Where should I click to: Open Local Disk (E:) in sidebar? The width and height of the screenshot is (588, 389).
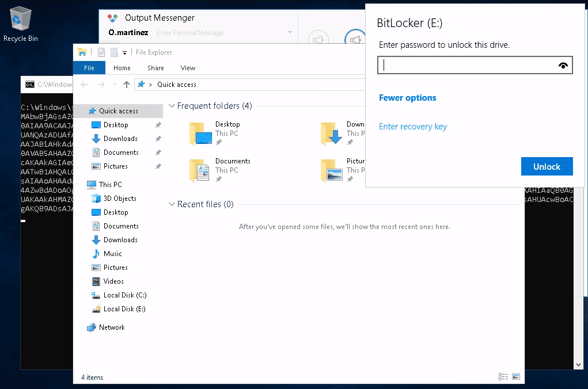(x=124, y=309)
